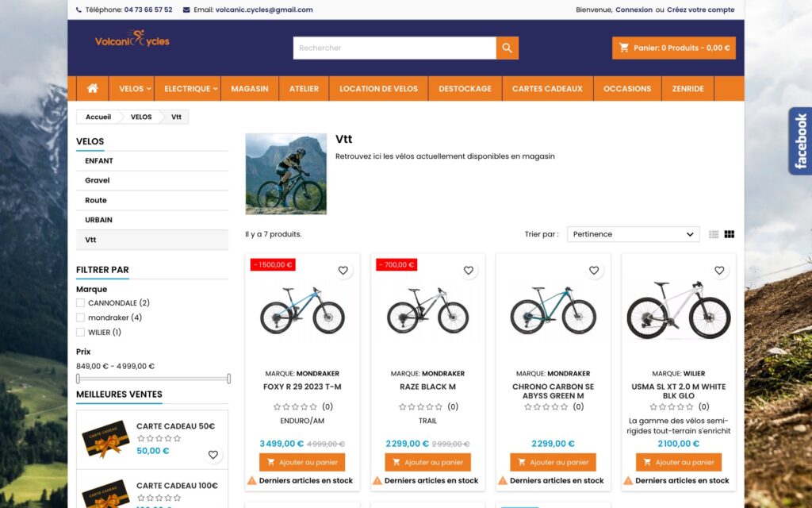Select ENFANT in the VELOS sidebar

pos(152,161)
